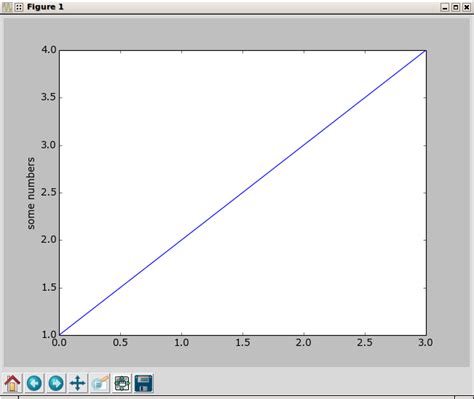Screen dimensions: 474x399
Task: Click the y-axis tick label 3.5
Action: pyautogui.click(x=49, y=98)
